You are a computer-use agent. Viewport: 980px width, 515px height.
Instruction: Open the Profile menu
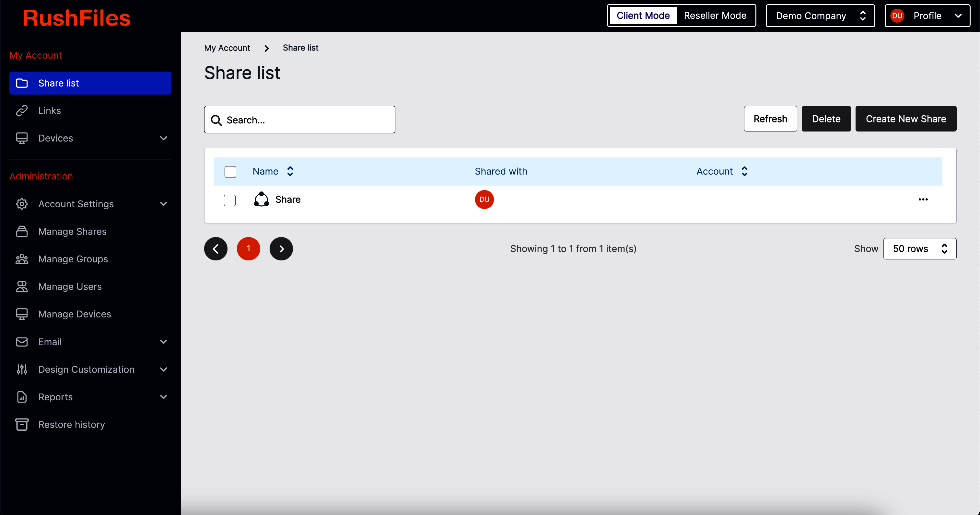tap(927, 16)
